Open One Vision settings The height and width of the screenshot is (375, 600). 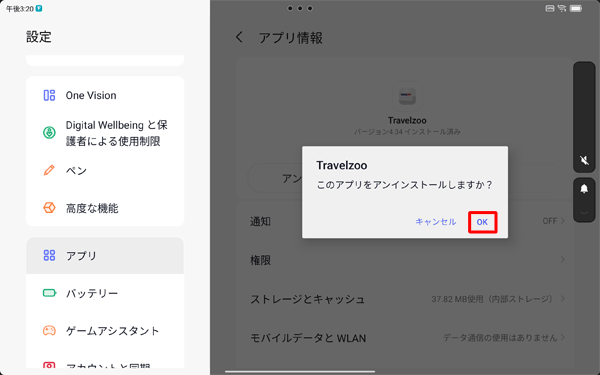[x=105, y=95]
